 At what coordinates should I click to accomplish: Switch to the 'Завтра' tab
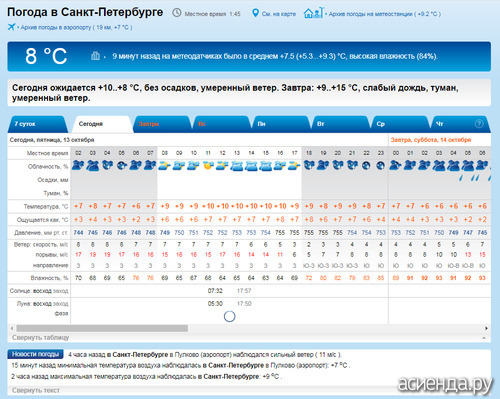(162, 124)
